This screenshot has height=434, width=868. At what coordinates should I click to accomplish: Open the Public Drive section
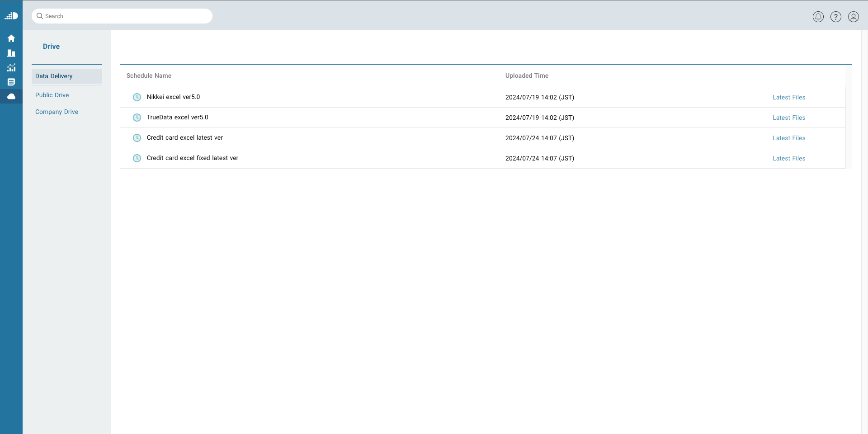click(52, 95)
